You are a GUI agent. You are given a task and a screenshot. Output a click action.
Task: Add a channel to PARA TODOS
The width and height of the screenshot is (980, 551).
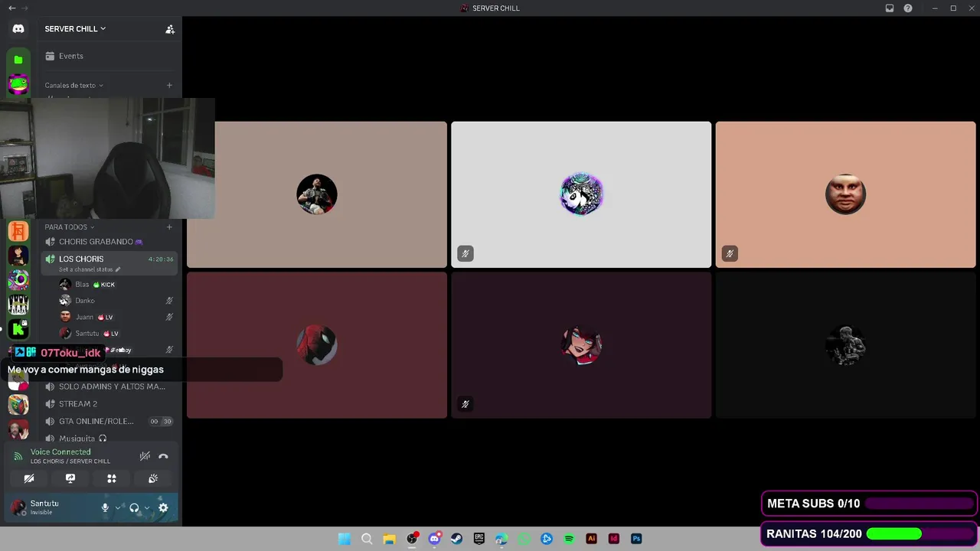coord(169,227)
